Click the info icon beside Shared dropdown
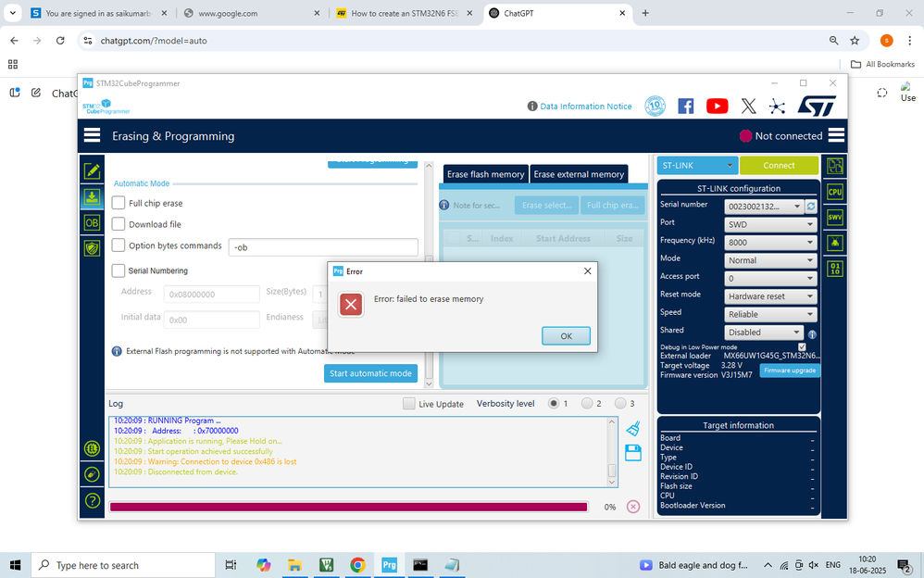This screenshot has width=924, height=578. 812,334
